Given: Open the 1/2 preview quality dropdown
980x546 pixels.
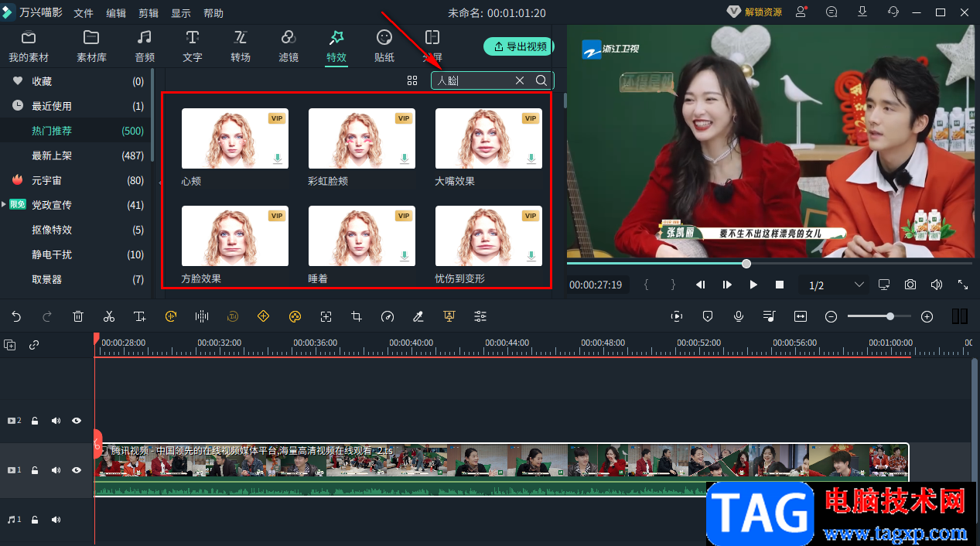Looking at the screenshot, I should [835, 285].
